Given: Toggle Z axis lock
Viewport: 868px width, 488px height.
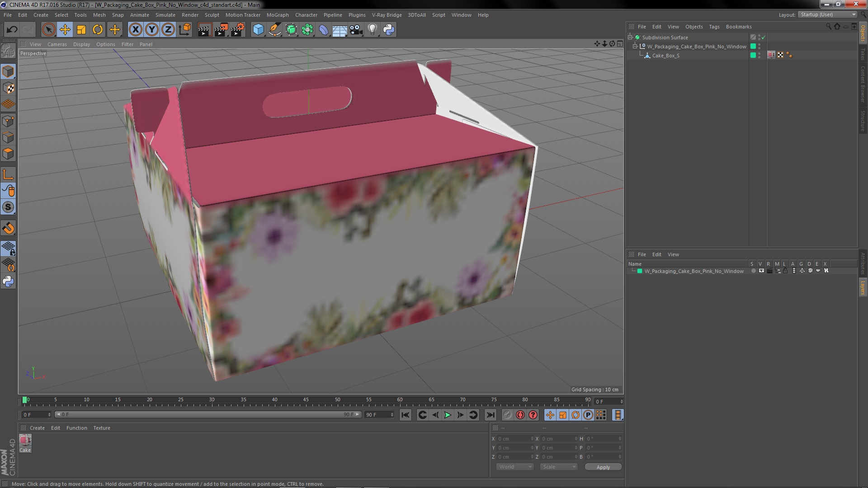Looking at the screenshot, I should tap(168, 30).
